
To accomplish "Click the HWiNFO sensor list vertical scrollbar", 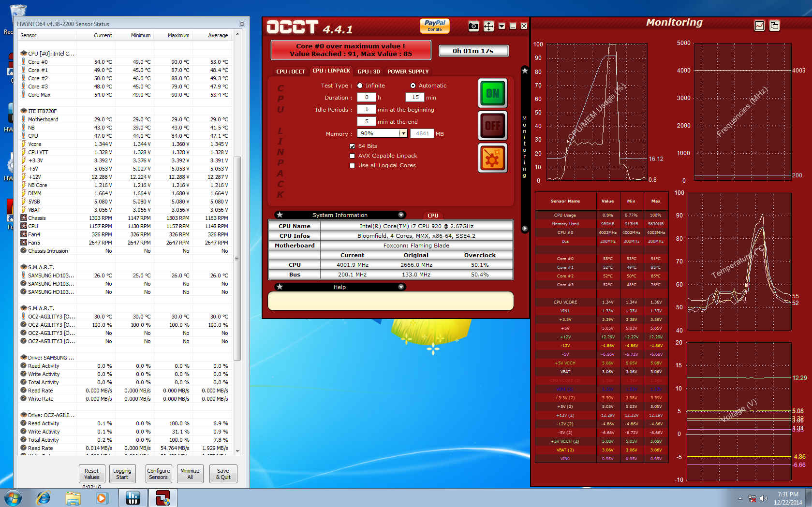I will (x=237, y=258).
